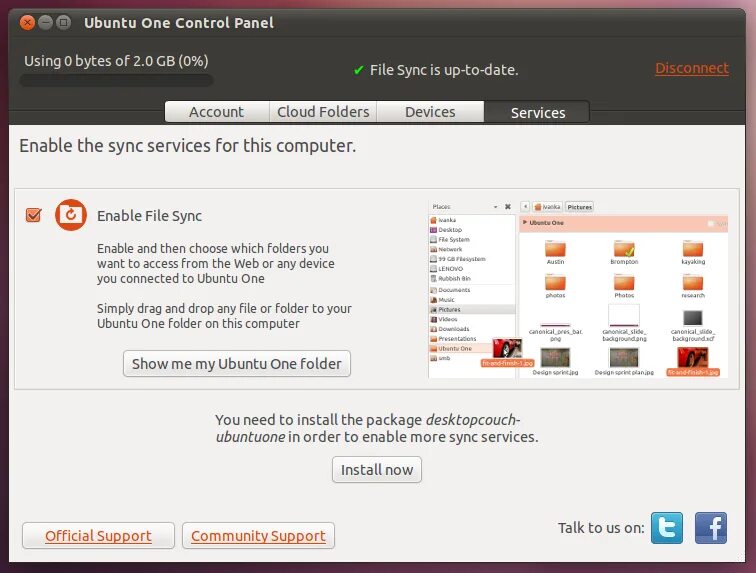The width and height of the screenshot is (756, 573).
Task: Click the green sync status checkmark
Action: (x=358, y=70)
